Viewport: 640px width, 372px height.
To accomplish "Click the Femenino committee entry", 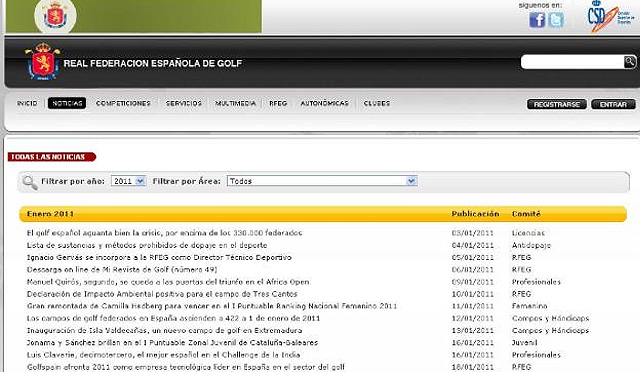I will click(529, 306).
